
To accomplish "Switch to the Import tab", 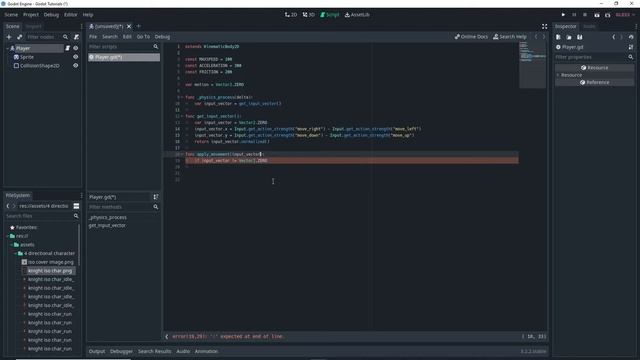I will [x=33, y=26].
